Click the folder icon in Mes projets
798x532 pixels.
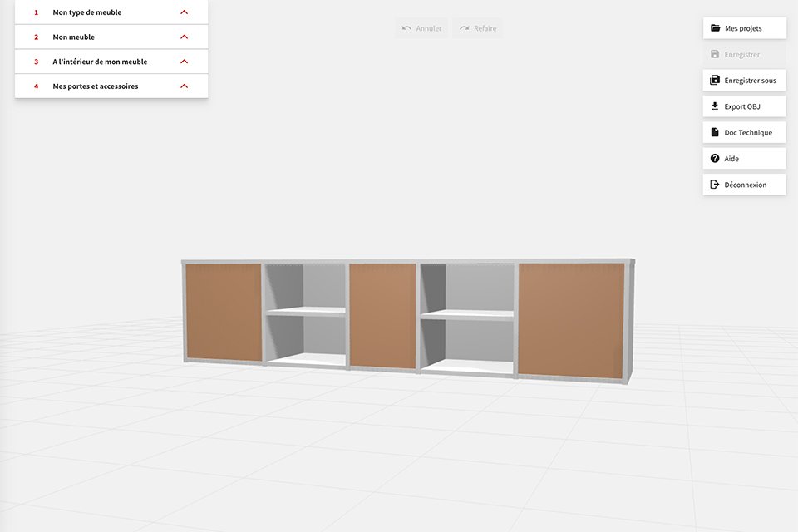[715, 28]
